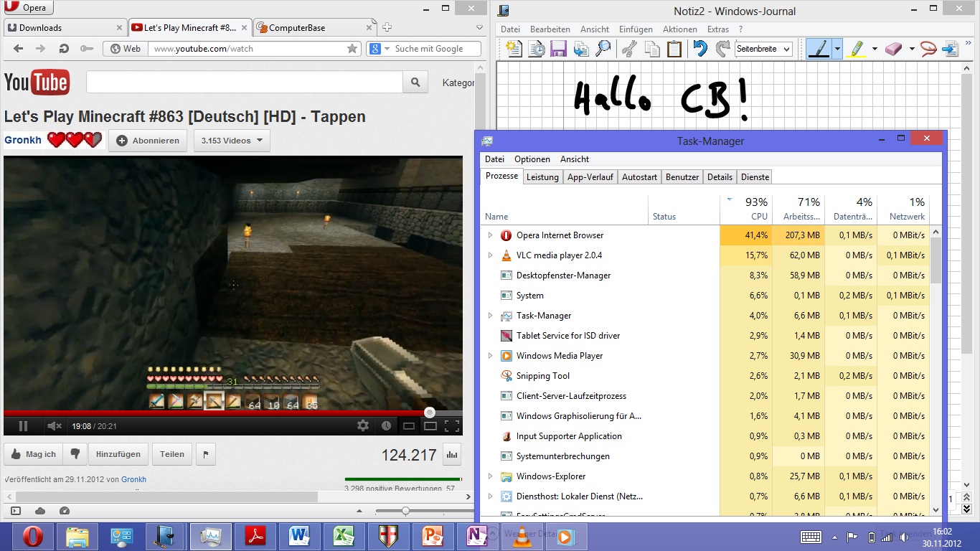Open Einfügen menu in Windows-Journal

click(x=636, y=29)
